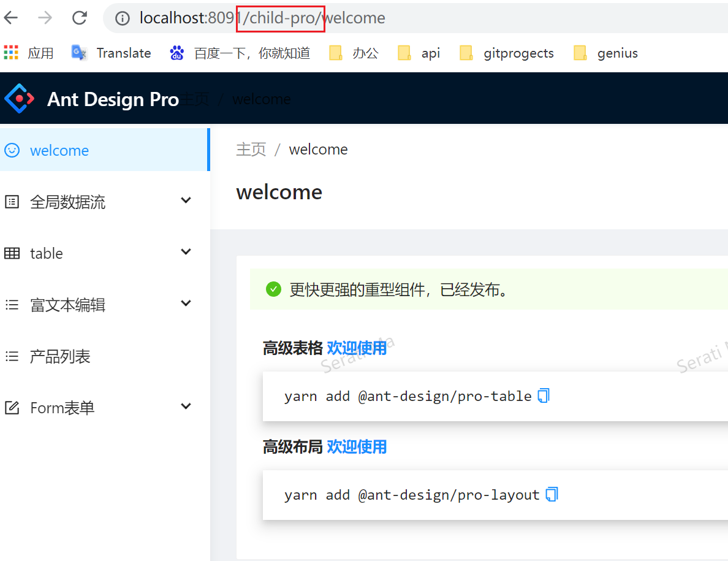Expand the 富文本编辑 chevron
Viewport: 728px width, 561px height.
click(x=186, y=303)
